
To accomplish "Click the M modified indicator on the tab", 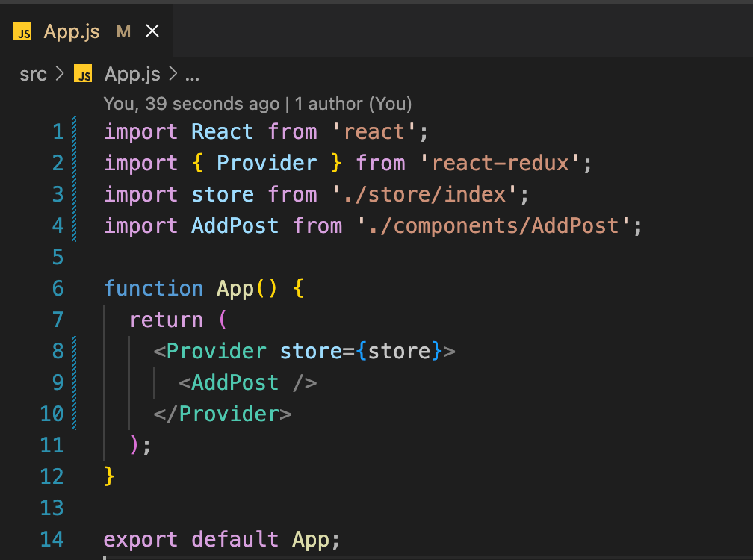I will pyautogui.click(x=123, y=31).
